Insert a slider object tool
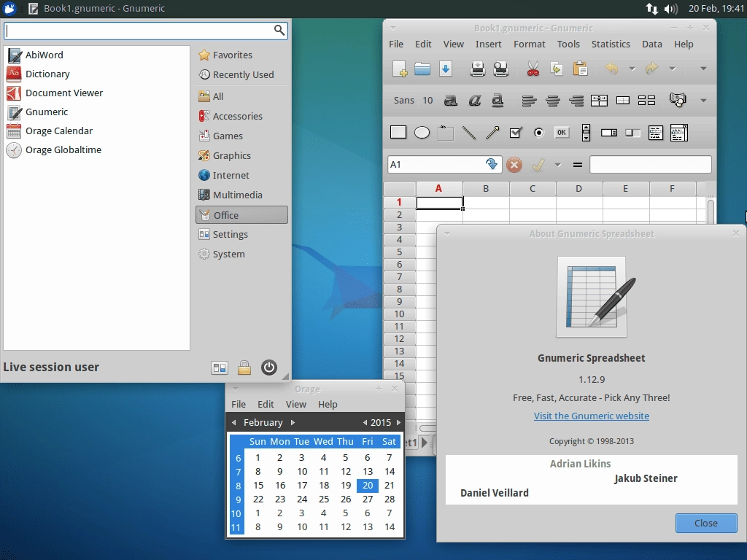Image resolution: width=747 pixels, height=560 pixels. 632,133
